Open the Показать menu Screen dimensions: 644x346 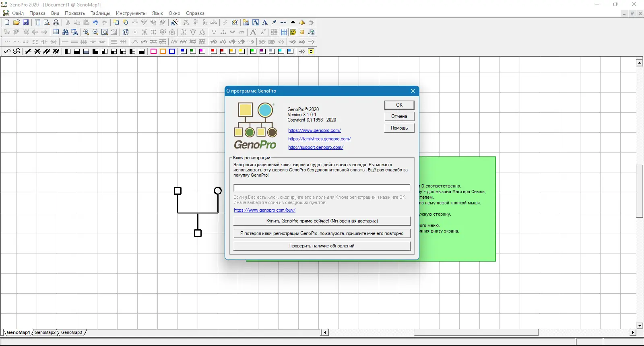coord(75,13)
